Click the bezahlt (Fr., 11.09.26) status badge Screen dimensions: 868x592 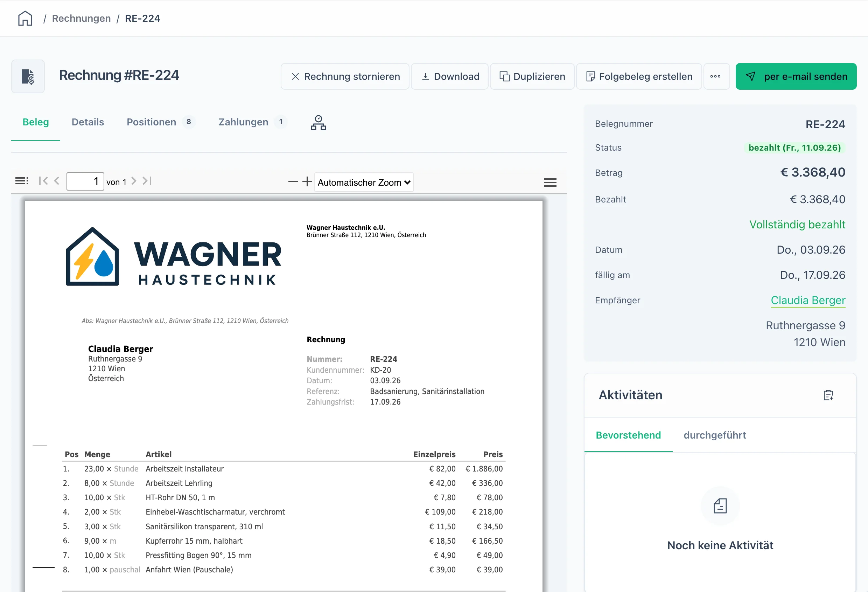pyautogui.click(x=794, y=147)
